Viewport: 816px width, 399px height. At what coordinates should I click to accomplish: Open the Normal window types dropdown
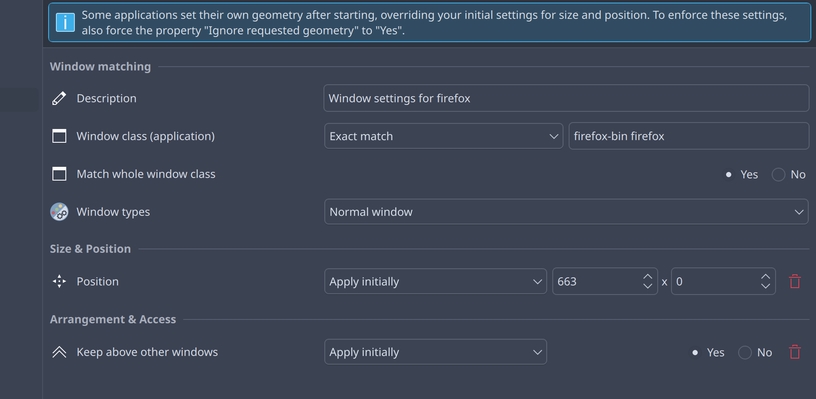566,212
